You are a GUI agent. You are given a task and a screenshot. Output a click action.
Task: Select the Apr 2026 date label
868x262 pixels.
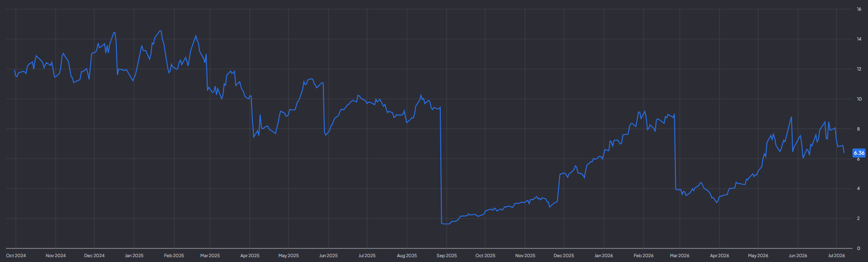tap(719, 256)
